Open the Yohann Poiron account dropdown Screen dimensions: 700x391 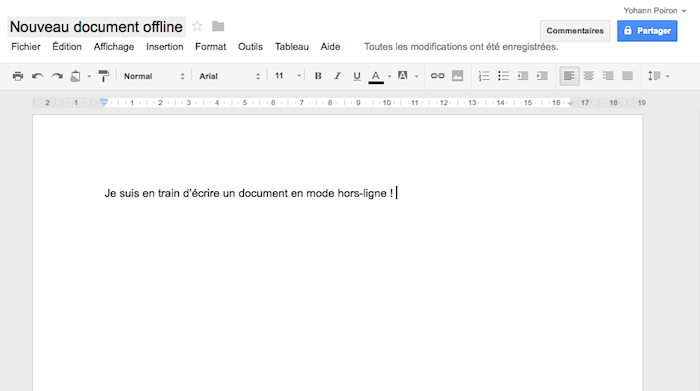tap(655, 11)
